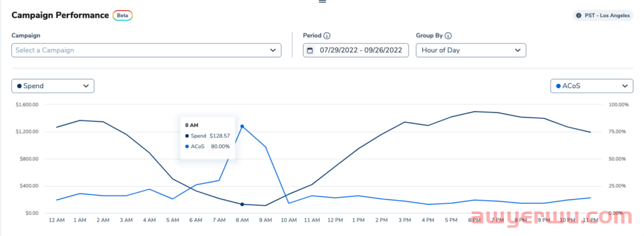
Task: Click the chevron in ACoS selector
Action: (x=625, y=86)
